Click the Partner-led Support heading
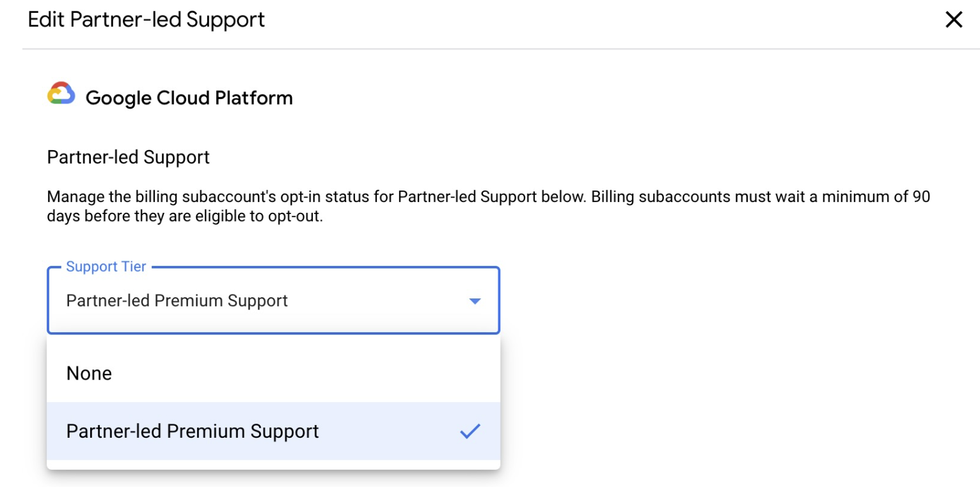This screenshot has width=980, height=487. point(127,157)
